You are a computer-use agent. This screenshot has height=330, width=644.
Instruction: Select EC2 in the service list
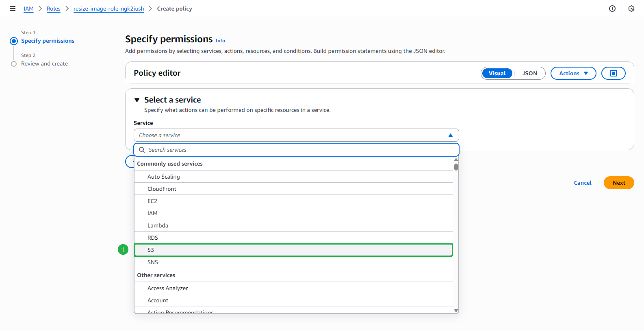(293, 201)
